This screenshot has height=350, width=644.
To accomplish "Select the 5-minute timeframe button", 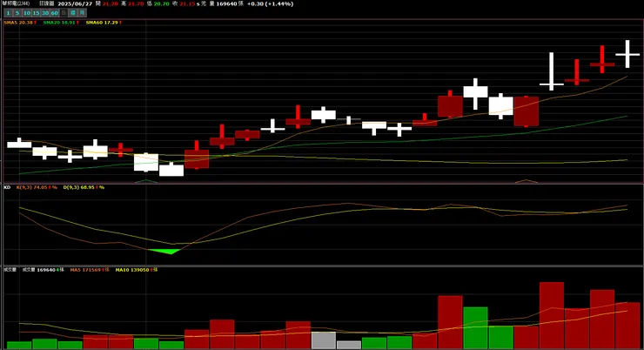I will click(17, 13).
